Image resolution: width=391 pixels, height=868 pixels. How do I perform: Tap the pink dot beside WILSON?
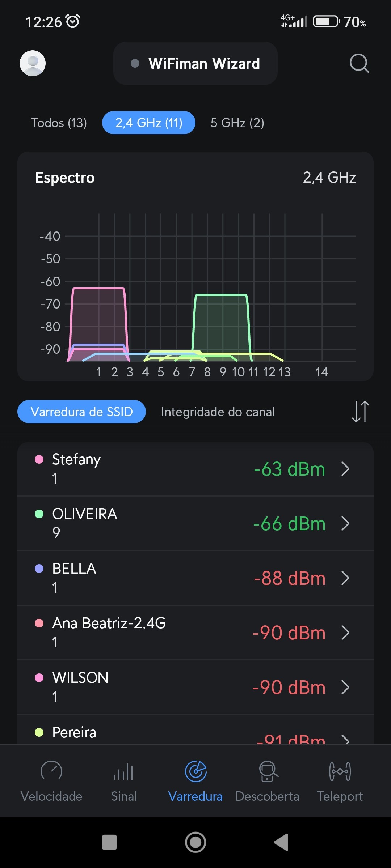pyautogui.click(x=39, y=678)
